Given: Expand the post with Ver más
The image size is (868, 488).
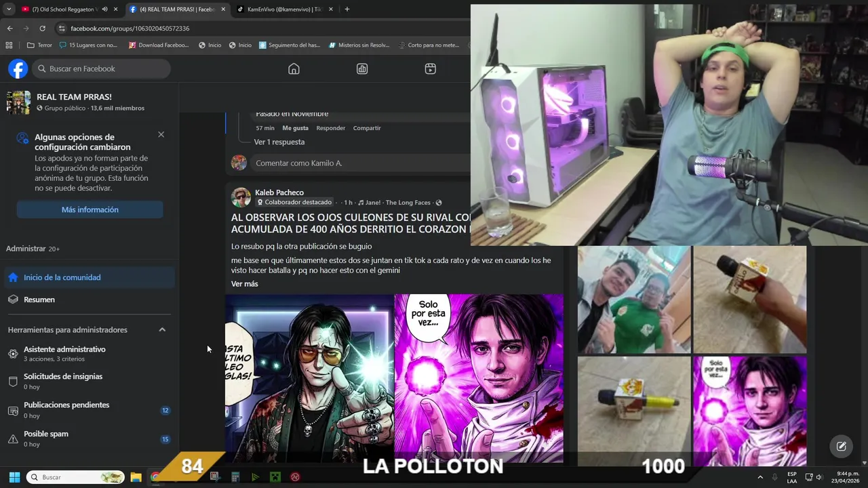Looking at the screenshot, I should (x=244, y=284).
